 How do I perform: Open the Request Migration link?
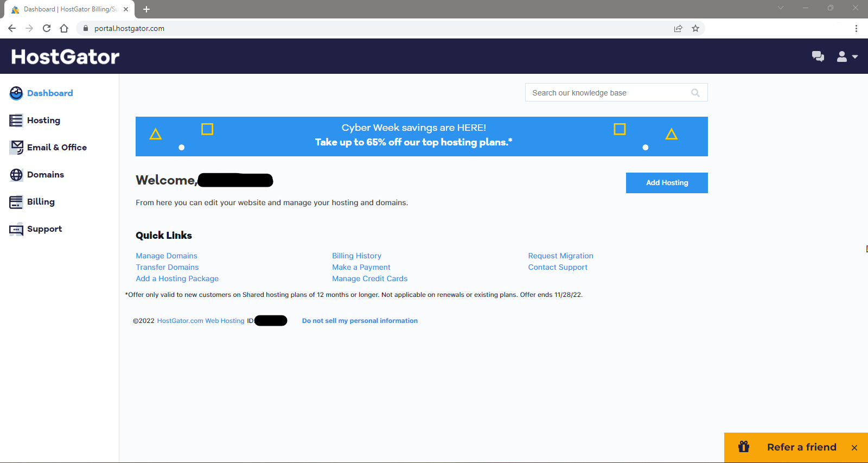561,256
